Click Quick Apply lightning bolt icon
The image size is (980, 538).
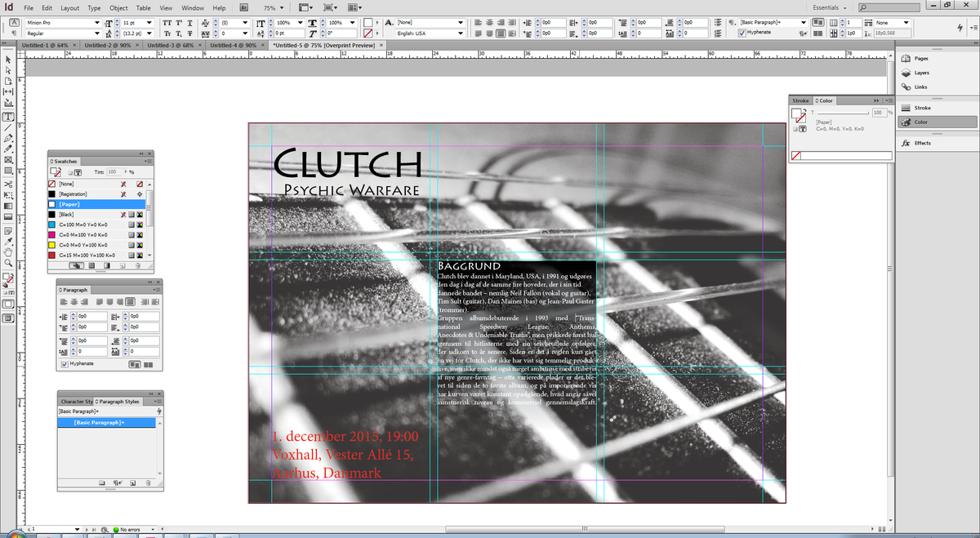[x=960, y=28]
